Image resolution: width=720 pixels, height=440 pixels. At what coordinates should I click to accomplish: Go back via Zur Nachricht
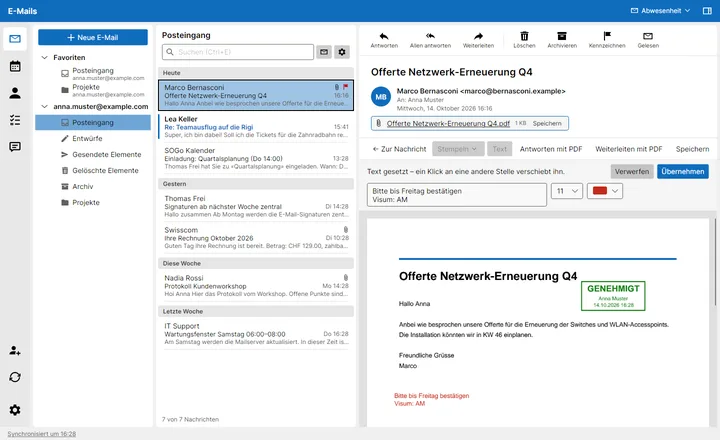[399, 149]
